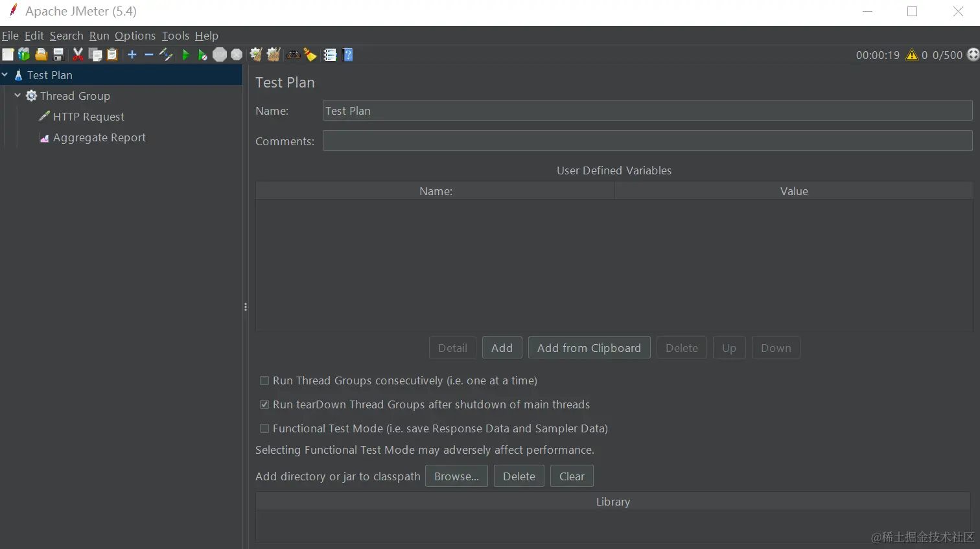Click the New test plan toolbar icon
The height and width of the screenshot is (549, 980).
8,55
